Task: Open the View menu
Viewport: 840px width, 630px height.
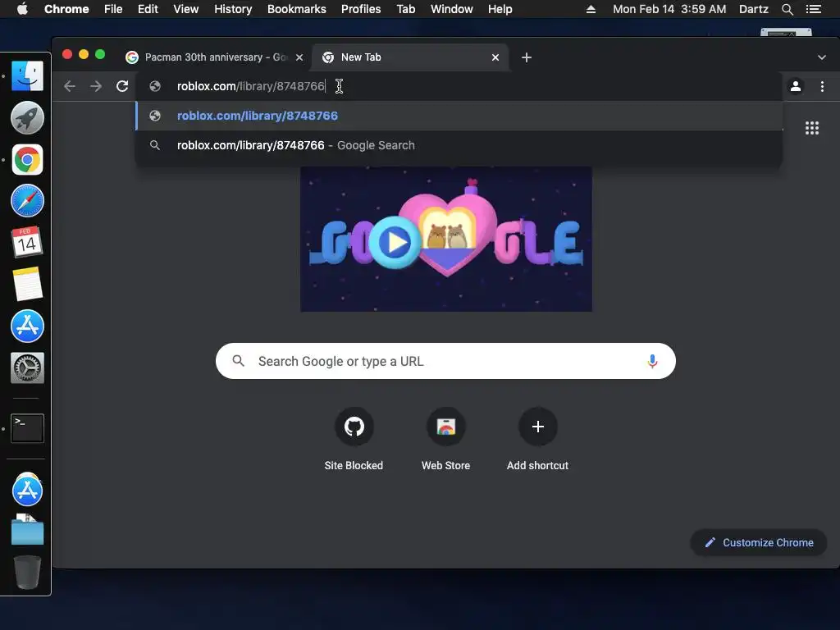Action: [x=186, y=9]
